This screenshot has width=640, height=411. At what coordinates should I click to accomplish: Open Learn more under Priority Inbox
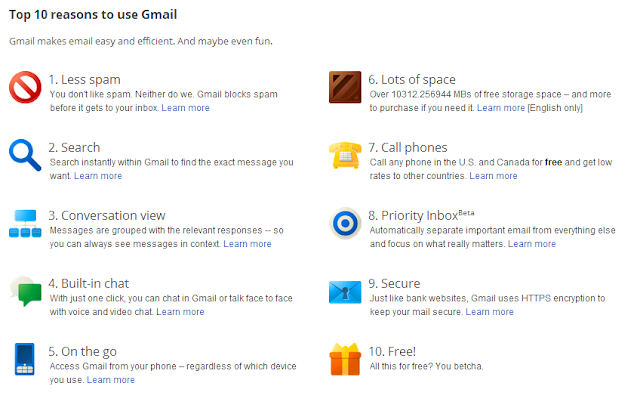(532, 244)
